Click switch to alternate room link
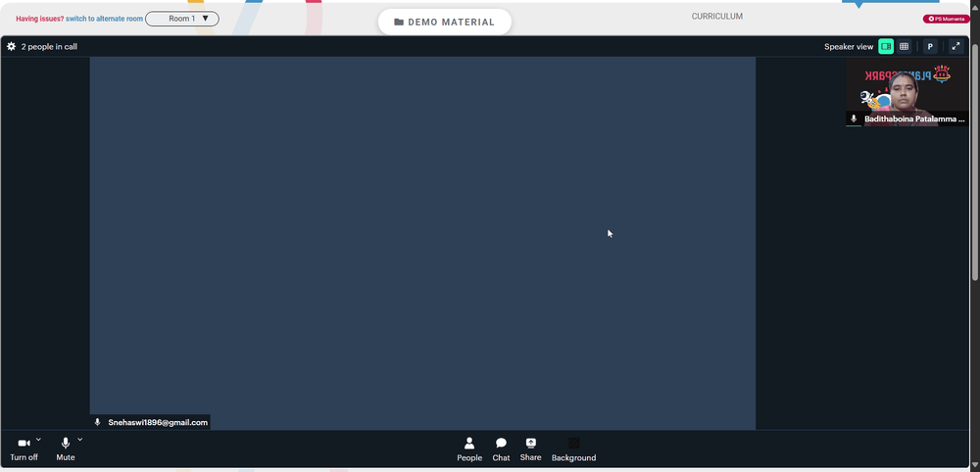The height and width of the screenshot is (472, 980). [x=105, y=19]
